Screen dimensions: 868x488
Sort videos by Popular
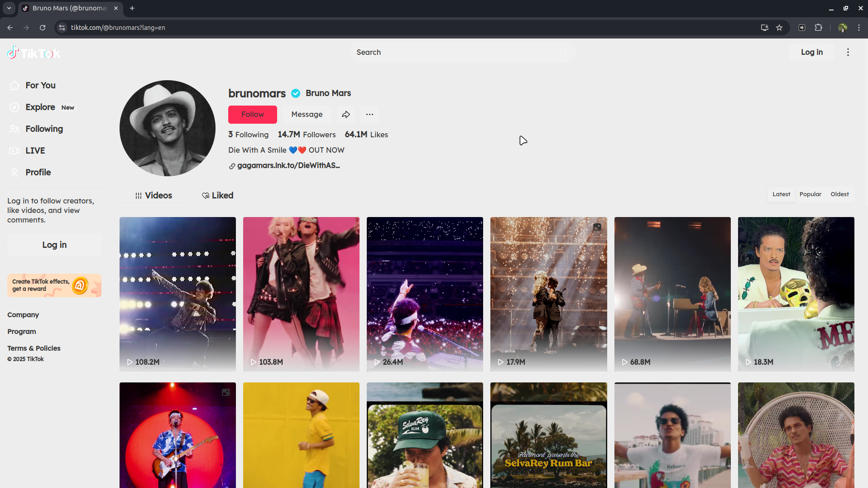[810, 194]
